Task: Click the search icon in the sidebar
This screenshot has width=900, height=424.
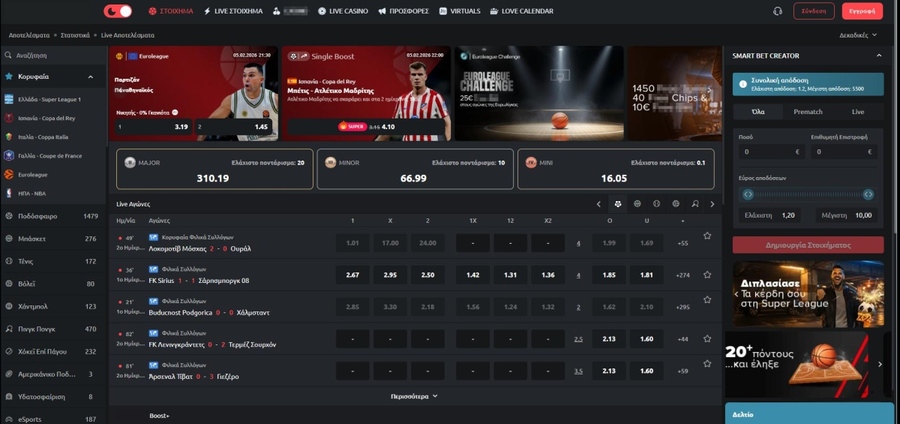Action: pos(9,56)
